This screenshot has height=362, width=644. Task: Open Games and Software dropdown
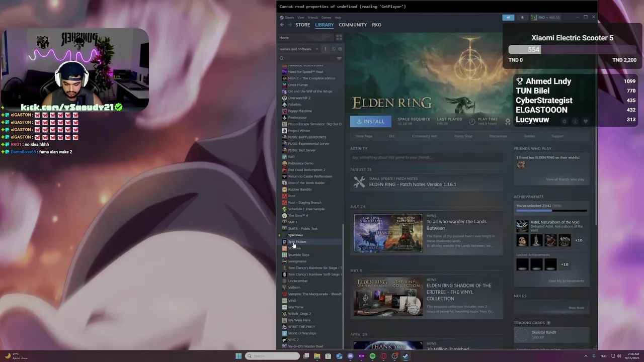299,49
